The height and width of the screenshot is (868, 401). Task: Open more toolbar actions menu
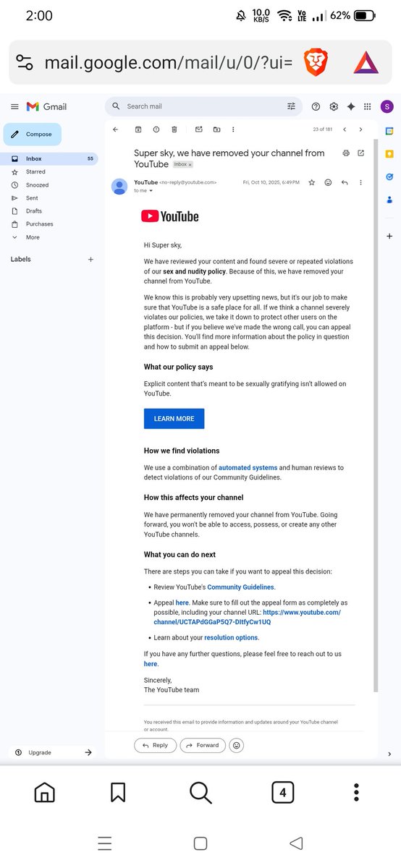[232, 129]
